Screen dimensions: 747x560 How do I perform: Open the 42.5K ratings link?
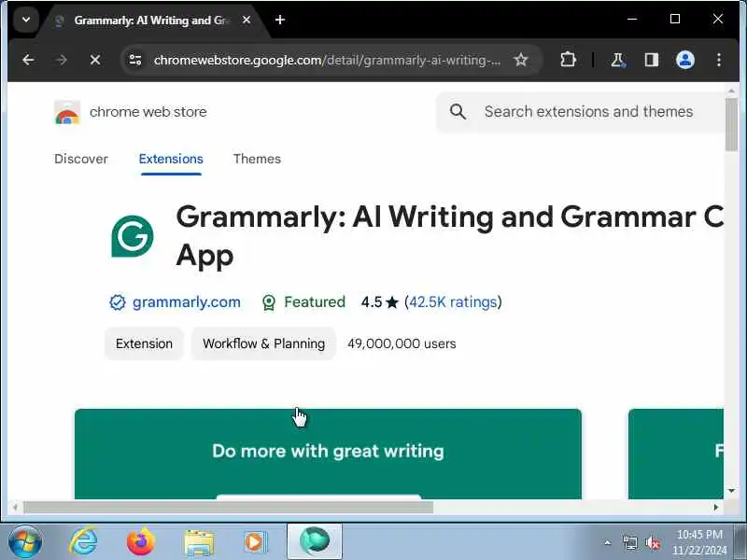(453, 301)
